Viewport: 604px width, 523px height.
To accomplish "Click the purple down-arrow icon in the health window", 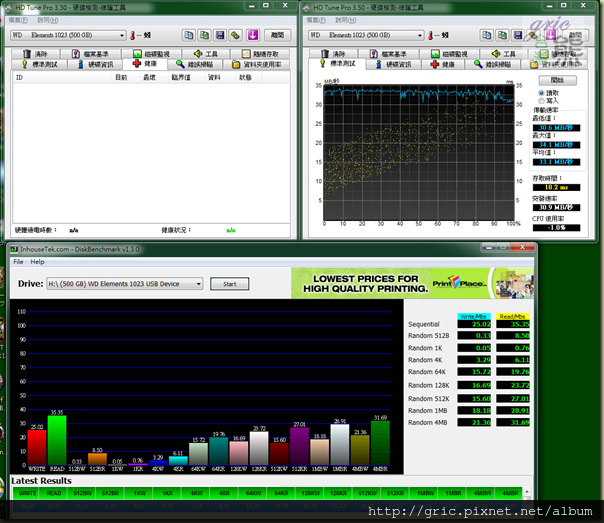I will pyautogui.click(x=251, y=35).
